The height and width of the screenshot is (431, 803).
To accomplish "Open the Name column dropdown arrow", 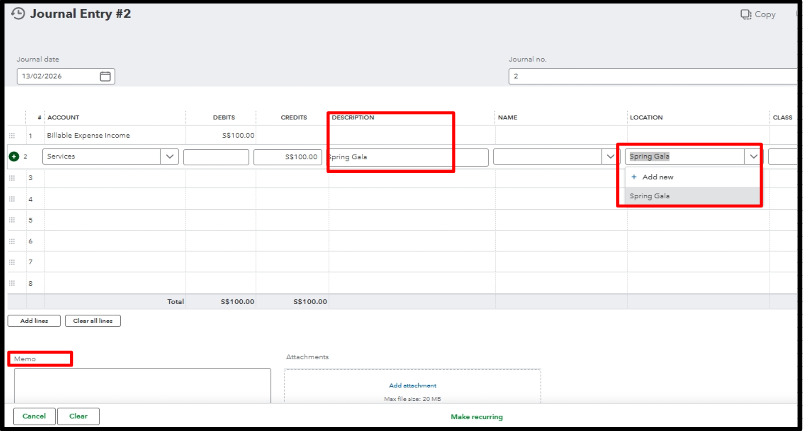I will [608, 156].
